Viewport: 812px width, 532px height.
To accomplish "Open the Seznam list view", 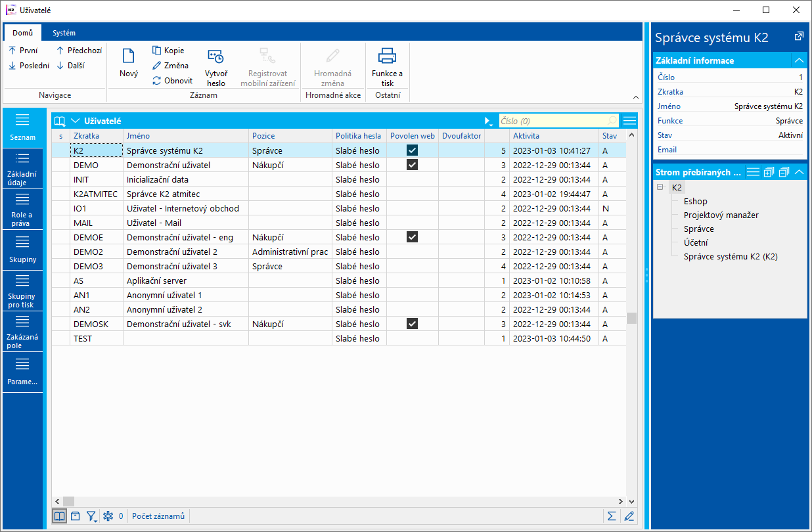I will point(23,128).
